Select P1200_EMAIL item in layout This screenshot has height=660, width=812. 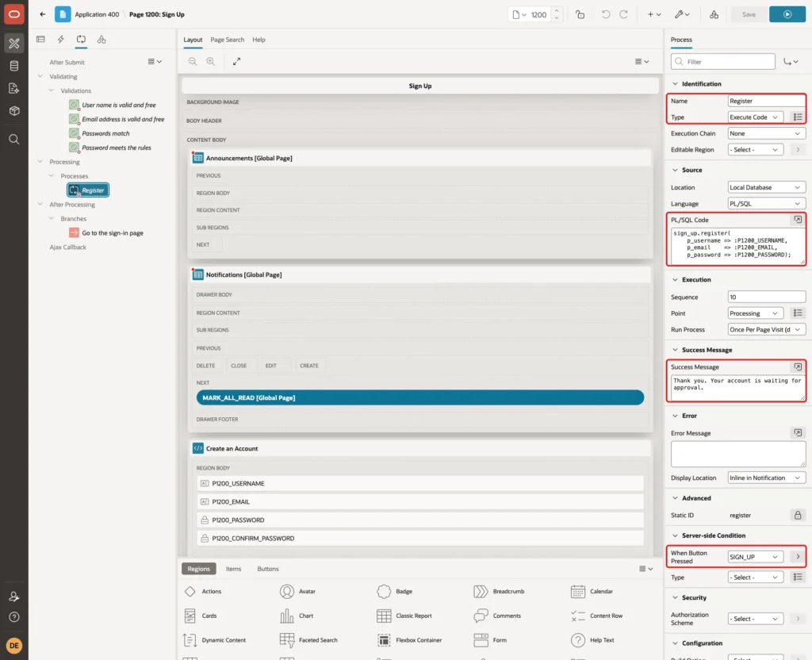420,501
